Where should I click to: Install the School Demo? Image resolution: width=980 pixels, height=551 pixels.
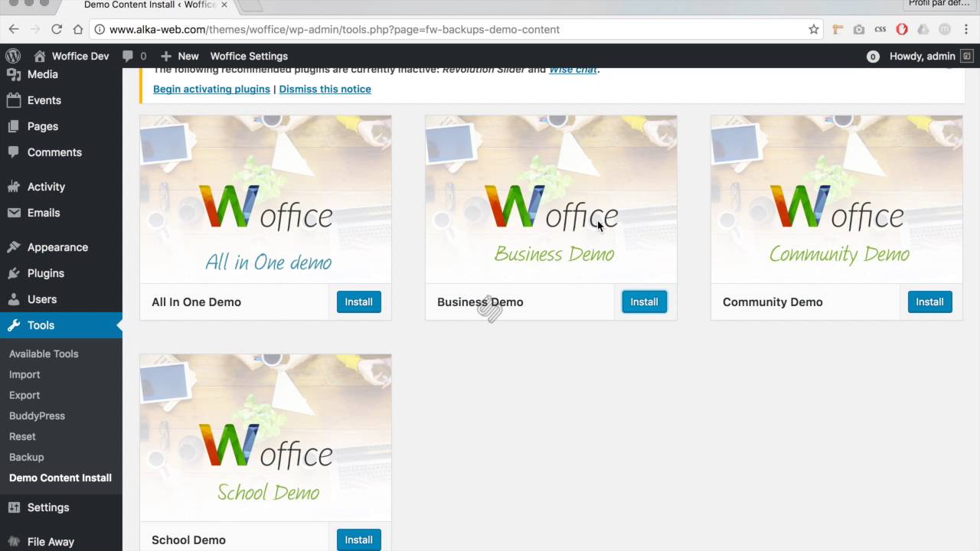click(x=358, y=540)
